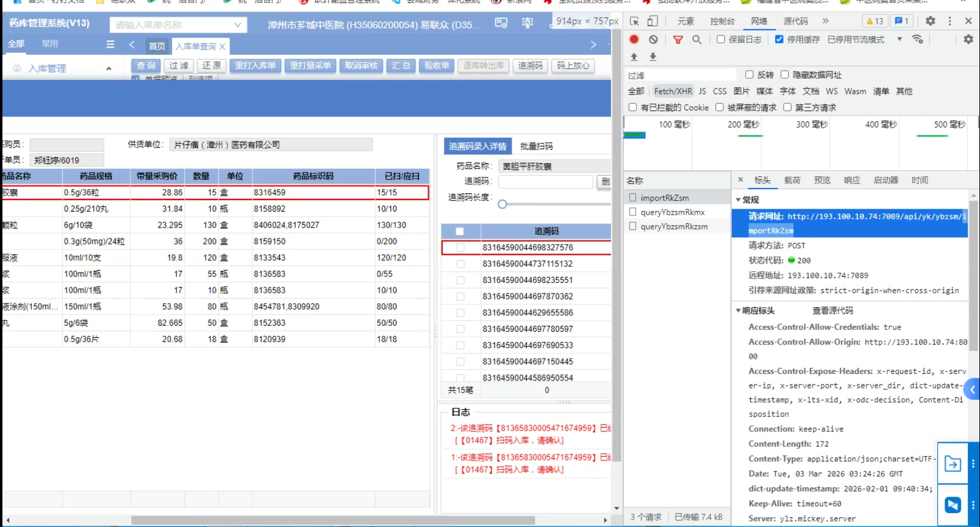The height and width of the screenshot is (527, 980).
Task: Check the 有已拦截的 Cookie option
Action: pyautogui.click(x=633, y=107)
